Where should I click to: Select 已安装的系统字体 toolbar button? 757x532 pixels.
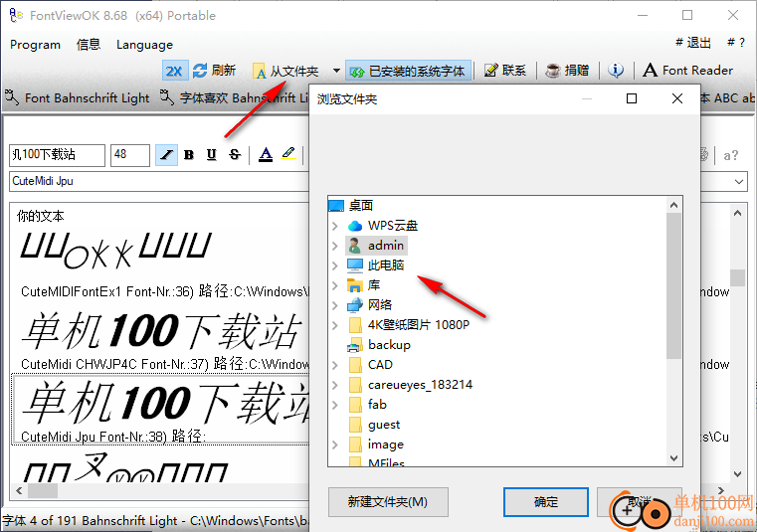pos(408,71)
